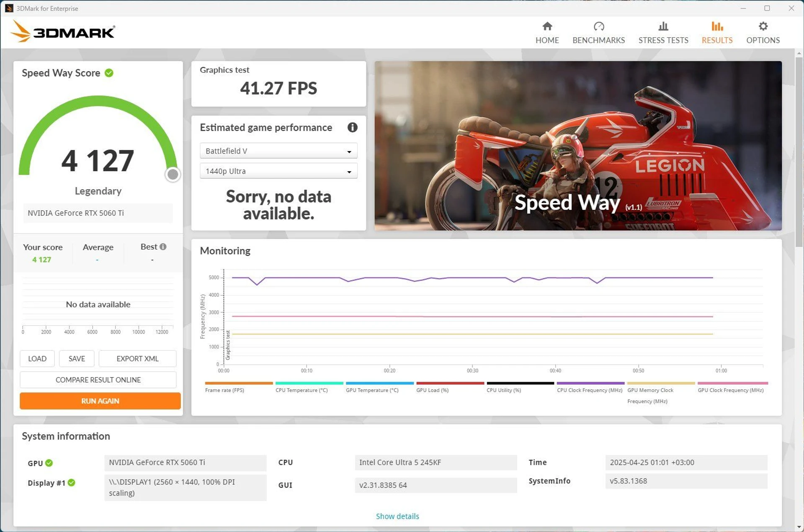Click the green GPU validation checkmark

coord(49,463)
